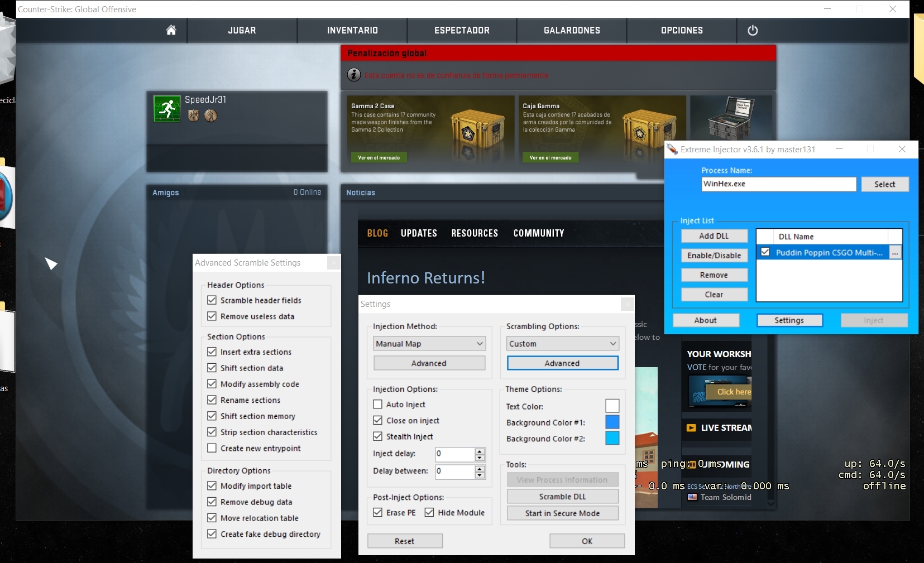Click the info icon in the penalty banner
The width and height of the screenshot is (924, 563).
(354, 75)
